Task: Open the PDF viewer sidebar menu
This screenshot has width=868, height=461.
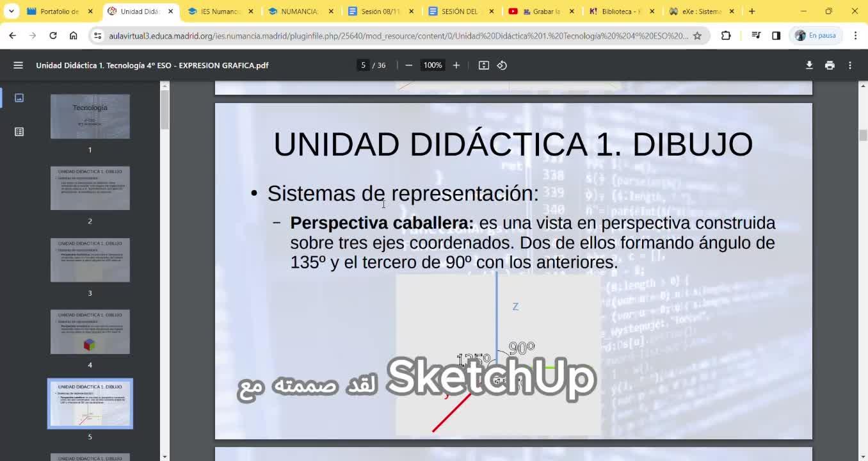Action: coord(18,65)
